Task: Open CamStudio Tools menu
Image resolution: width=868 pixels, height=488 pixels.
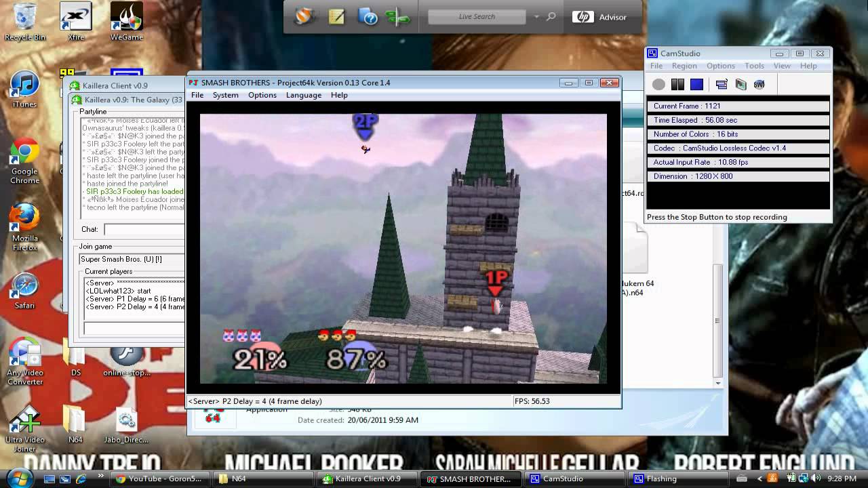Action: (x=755, y=66)
